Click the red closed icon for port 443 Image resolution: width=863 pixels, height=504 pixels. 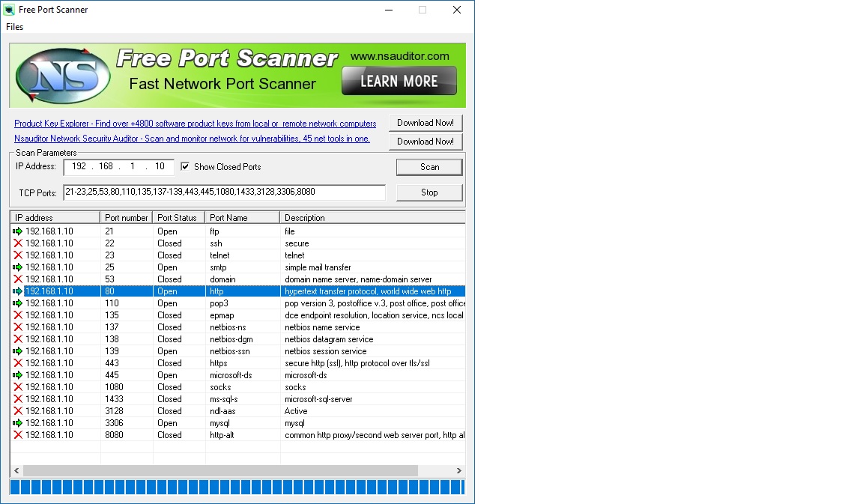[x=18, y=363]
